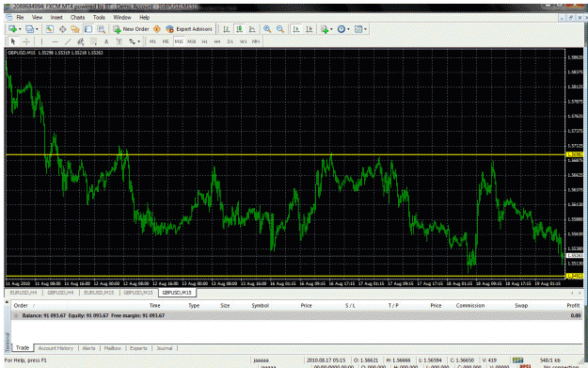Toggle chart auto scroll

pos(296,29)
